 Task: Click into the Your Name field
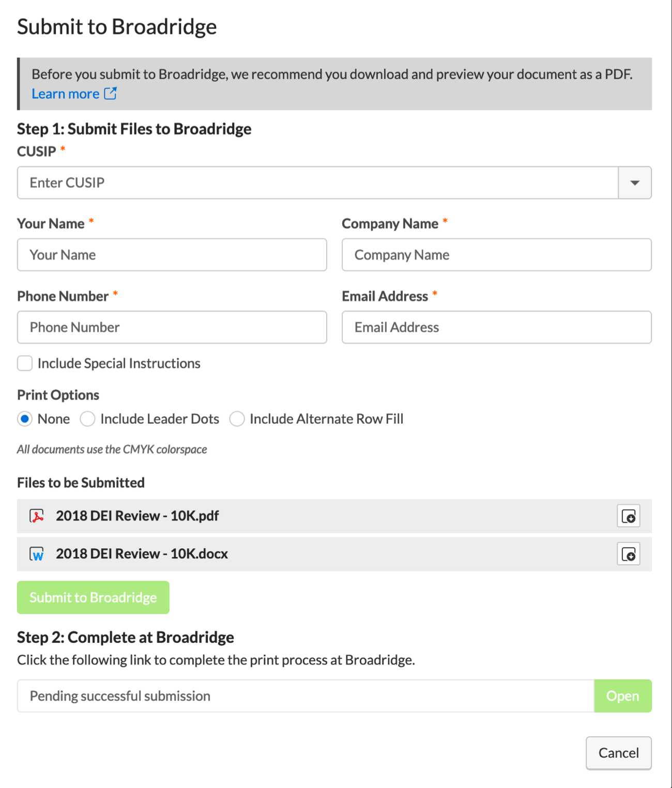(172, 255)
